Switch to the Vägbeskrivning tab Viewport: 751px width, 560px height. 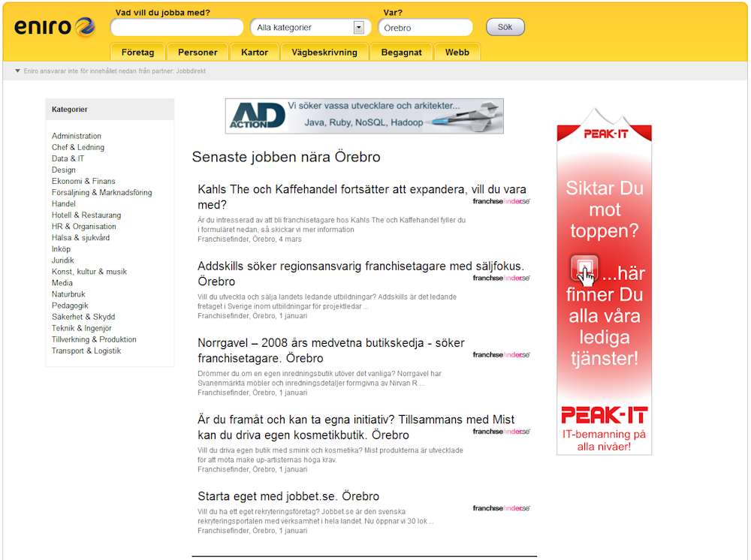324,52
